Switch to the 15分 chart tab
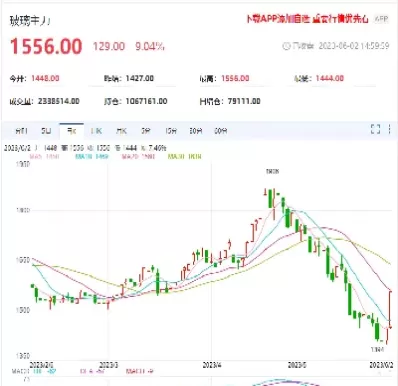 click(171, 131)
